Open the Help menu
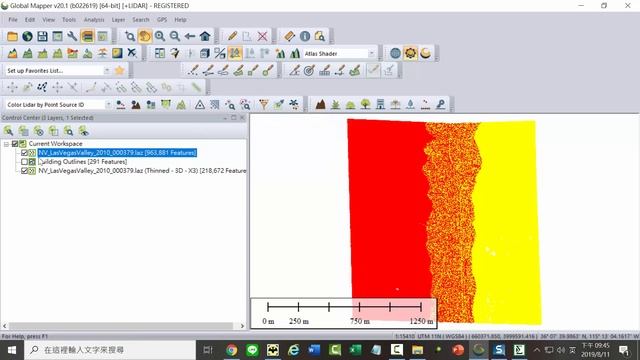Viewport: 640px width, 360px height. (180, 20)
